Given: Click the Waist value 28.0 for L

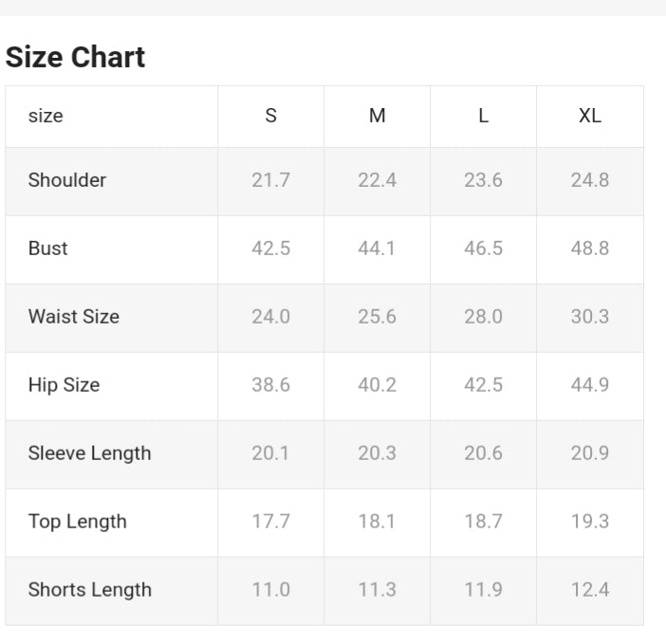Looking at the screenshot, I should point(484,317).
